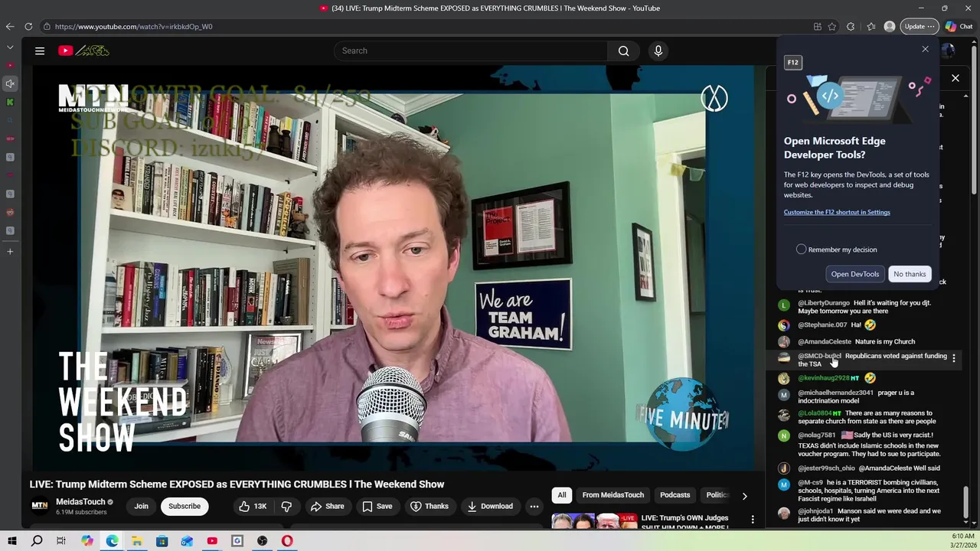Dislike the video with the thumbs-down icon
The height and width of the screenshot is (551, 980).
(286, 506)
